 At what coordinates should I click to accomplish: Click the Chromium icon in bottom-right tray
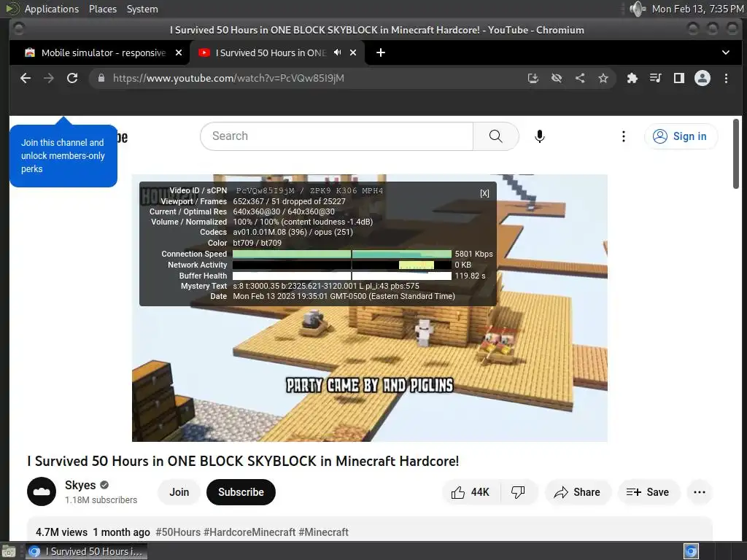pyautogui.click(x=691, y=551)
